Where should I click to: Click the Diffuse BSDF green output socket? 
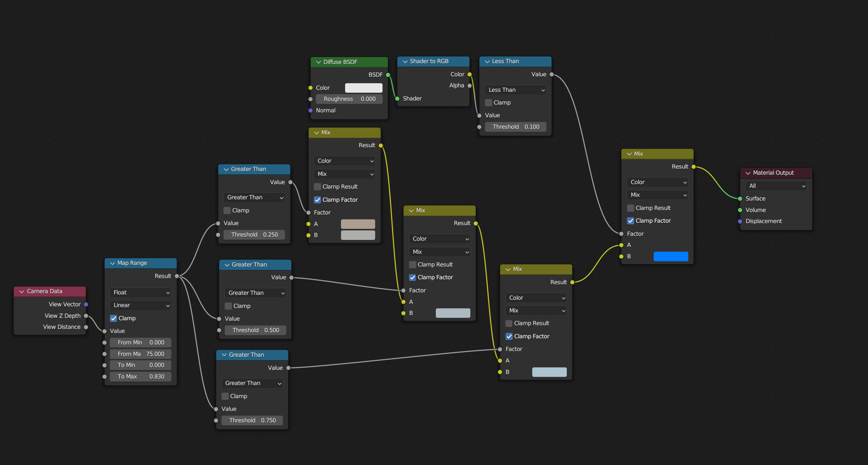pyautogui.click(x=388, y=75)
